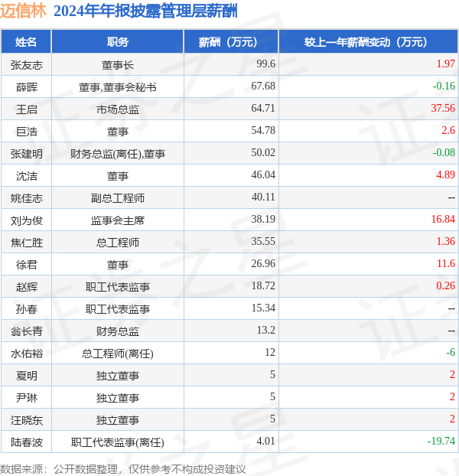Click the 财务总监(离任),董事 position cell
Viewport: 459px width, 476px height.
click(118, 154)
